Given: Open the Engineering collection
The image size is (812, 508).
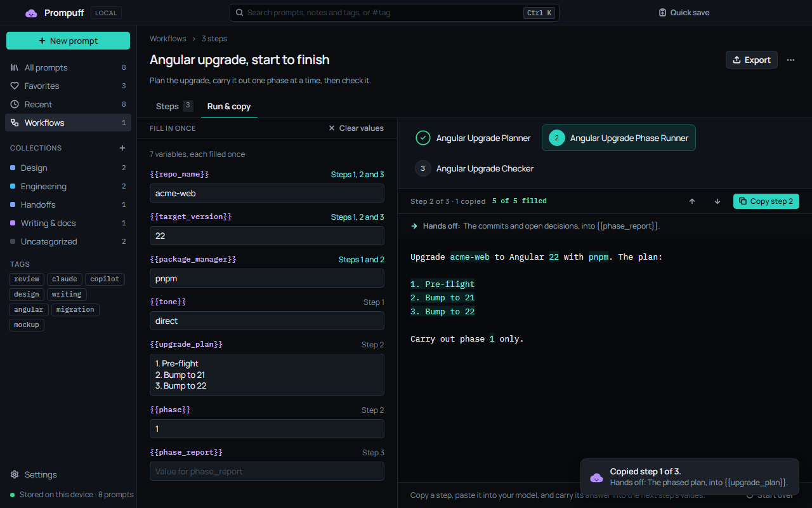Looking at the screenshot, I should tap(68, 186).
